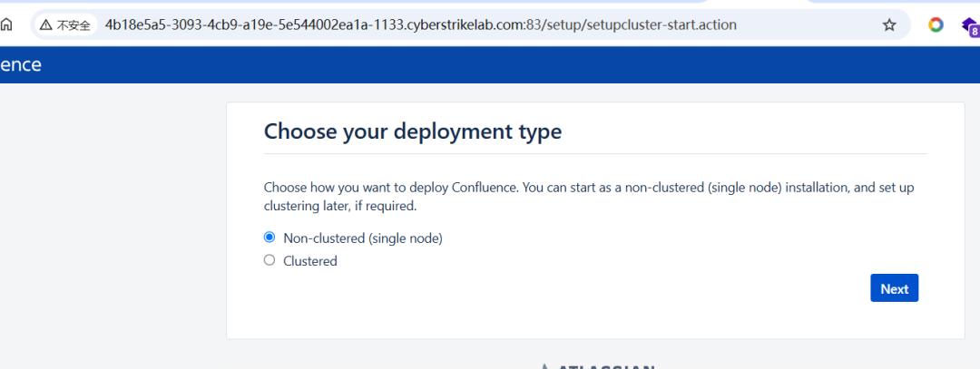This screenshot has width=980, height=369.
Task: Click the not-secure warning badge
Action: [65, 25]
